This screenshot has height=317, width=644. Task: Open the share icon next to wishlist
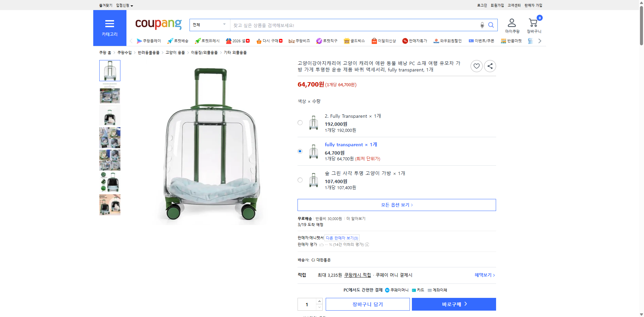point(490,66)
